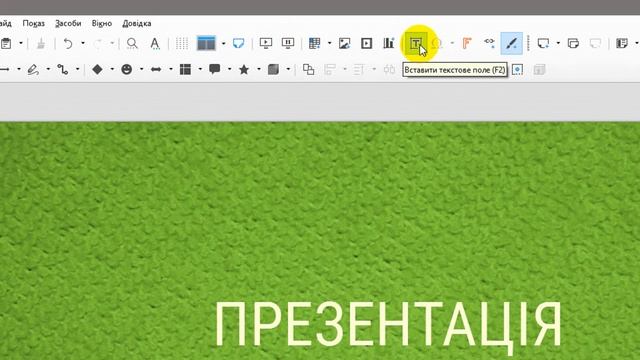Viewport: 640px width, 360px height.
Task: Select the Symbol Shapes smiley tool
Action: (x=127, y=70)
